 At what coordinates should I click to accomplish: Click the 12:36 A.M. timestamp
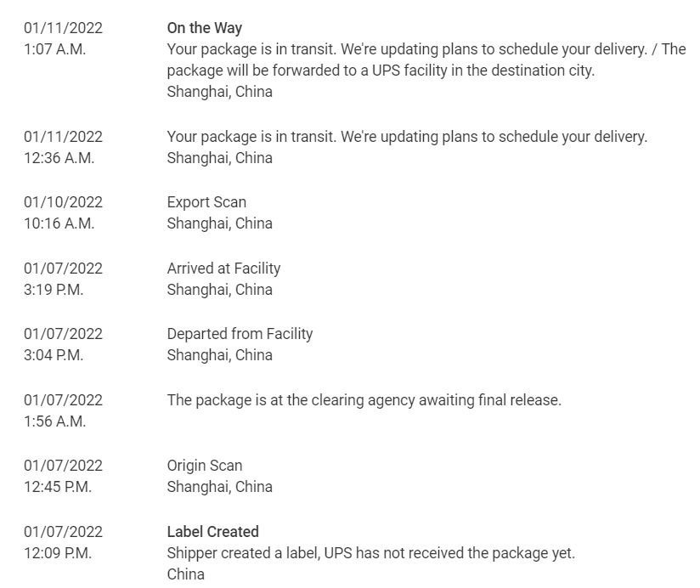click(59, 158)
